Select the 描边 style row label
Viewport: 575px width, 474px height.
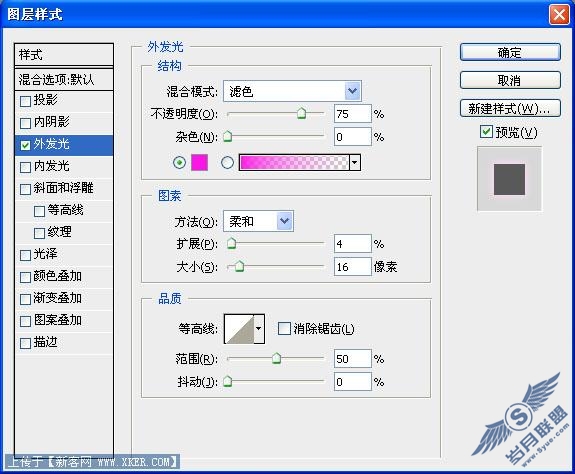[x=45, y=342]
